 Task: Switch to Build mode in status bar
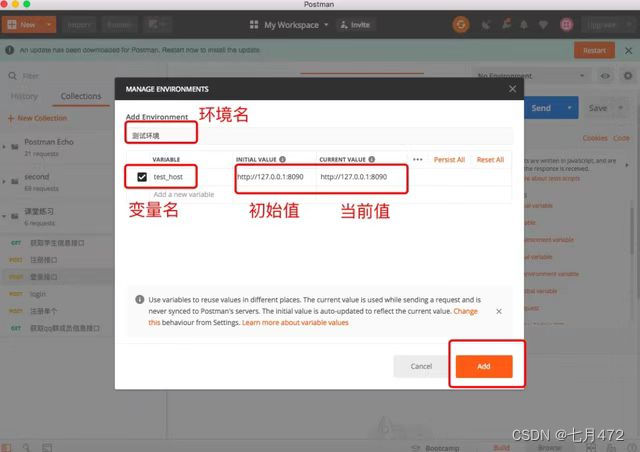point(501,448)
